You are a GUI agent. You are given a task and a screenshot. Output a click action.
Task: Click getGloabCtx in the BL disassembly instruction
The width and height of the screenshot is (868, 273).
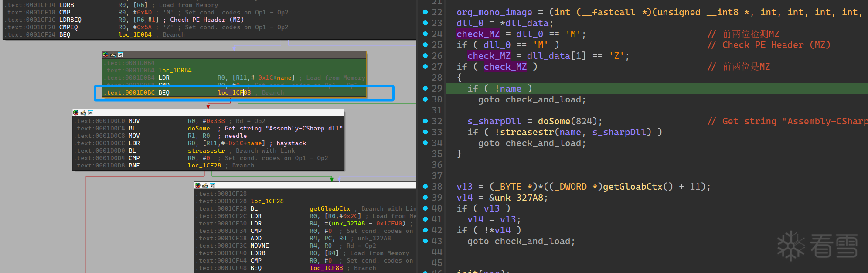[330, 208]
